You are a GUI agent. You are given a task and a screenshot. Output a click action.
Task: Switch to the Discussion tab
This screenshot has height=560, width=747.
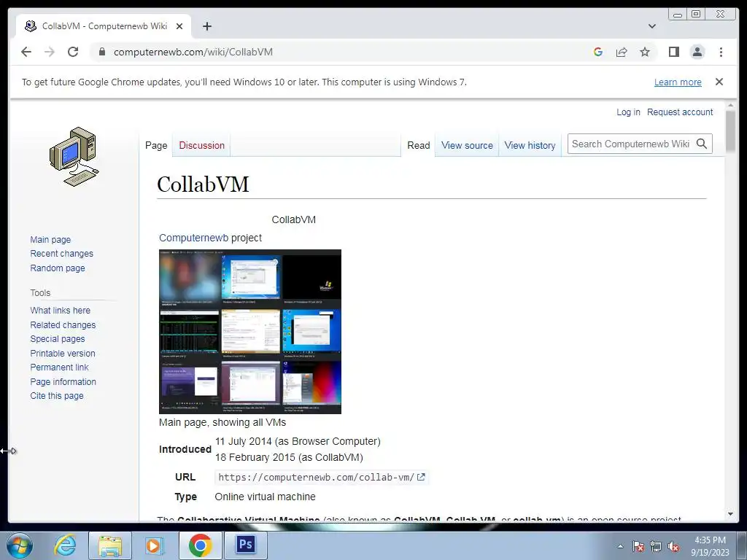tap(201, 145)
